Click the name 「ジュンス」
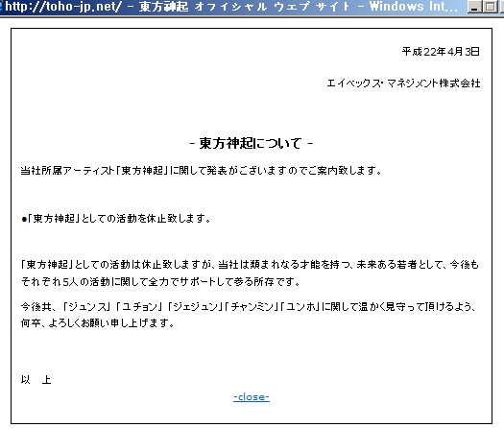 point(86,307)
